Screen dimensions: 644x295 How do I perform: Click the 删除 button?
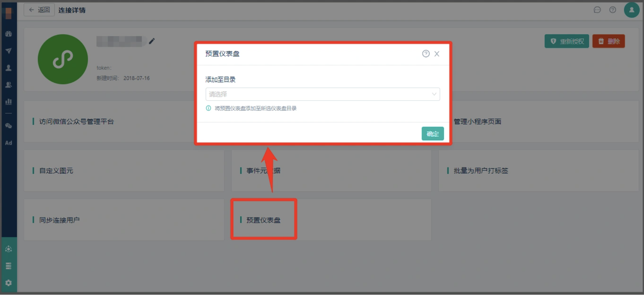(x=608, y=41)
